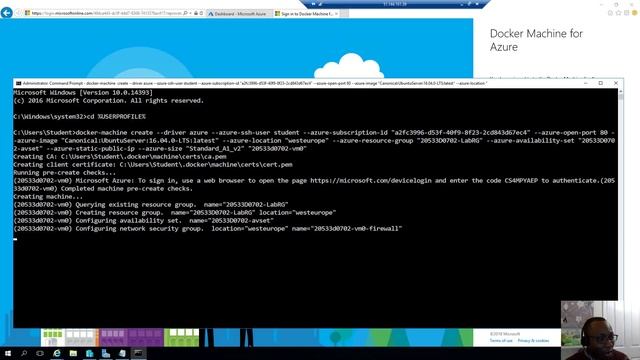Open the fifth pinned taskbar app
640x360 pixels.
click(x=122, y=353)
